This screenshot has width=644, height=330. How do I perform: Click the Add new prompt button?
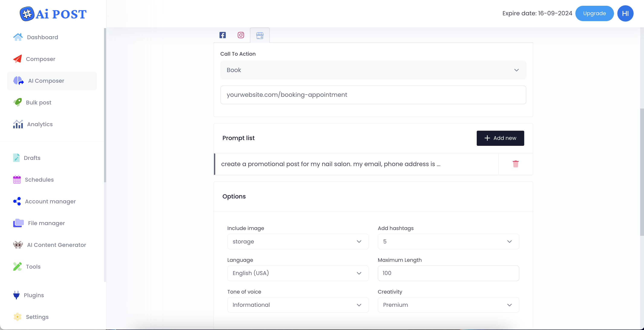coord(500,138)
